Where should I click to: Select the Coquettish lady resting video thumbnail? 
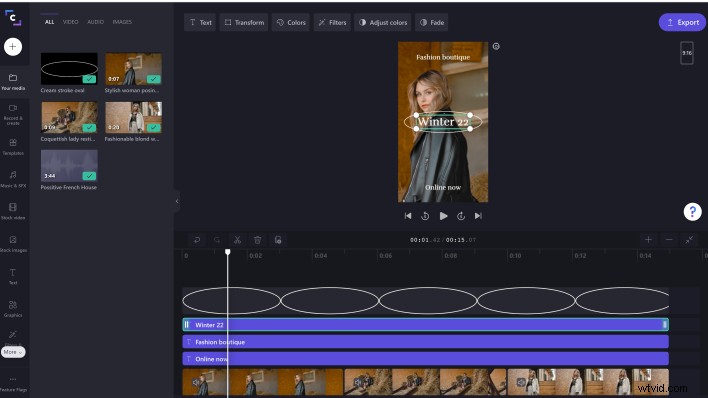[x=69, y=117]
